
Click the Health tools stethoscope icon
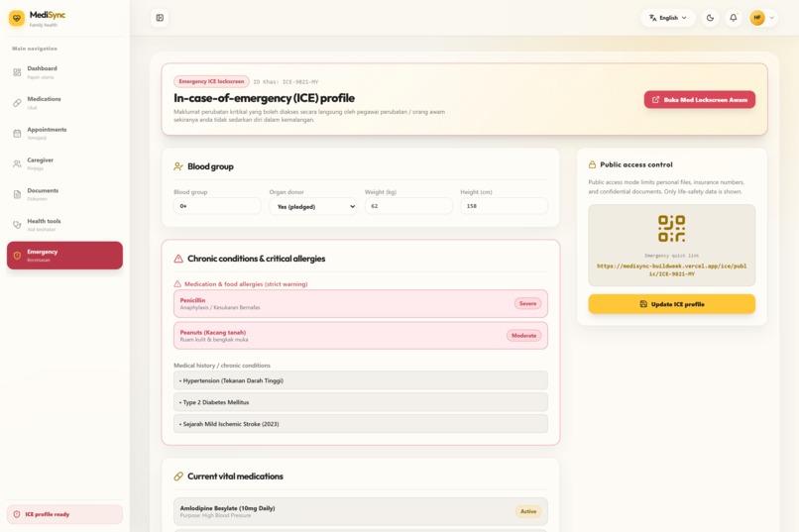pos(17,225)
